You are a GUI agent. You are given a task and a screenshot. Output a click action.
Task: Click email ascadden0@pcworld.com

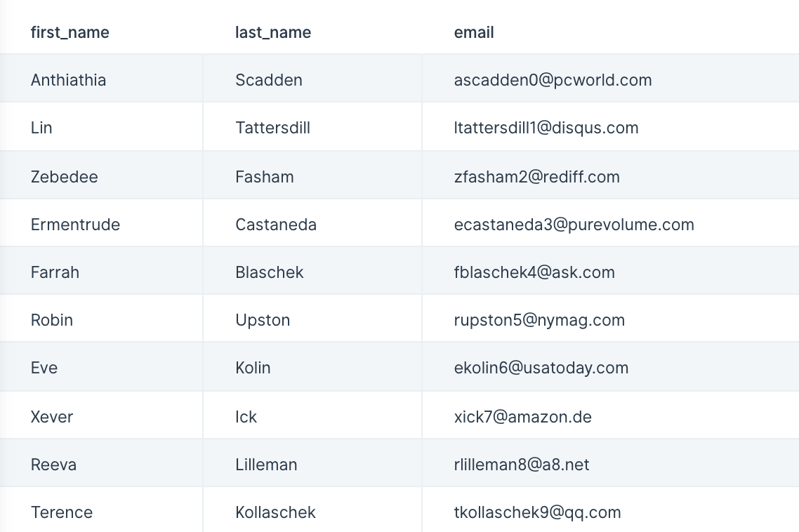[x=553, y=80]
